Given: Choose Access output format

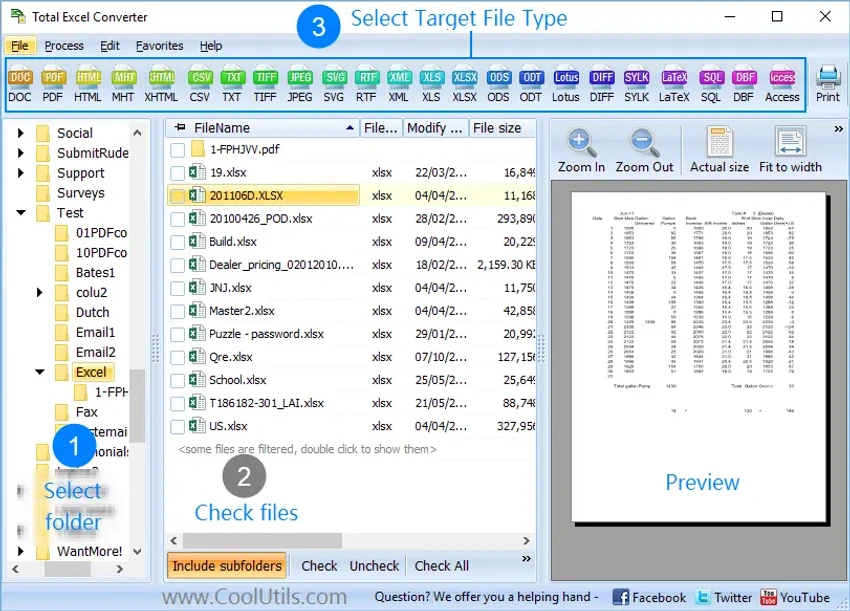Looking at the screenshot, I should click(x=782, y=85).
